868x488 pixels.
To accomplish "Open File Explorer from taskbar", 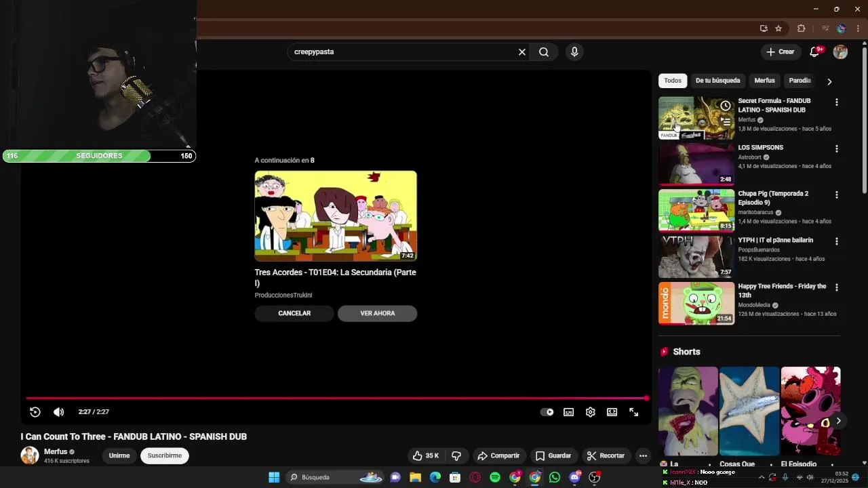I will pyautogui.click(x=415, y=477).
